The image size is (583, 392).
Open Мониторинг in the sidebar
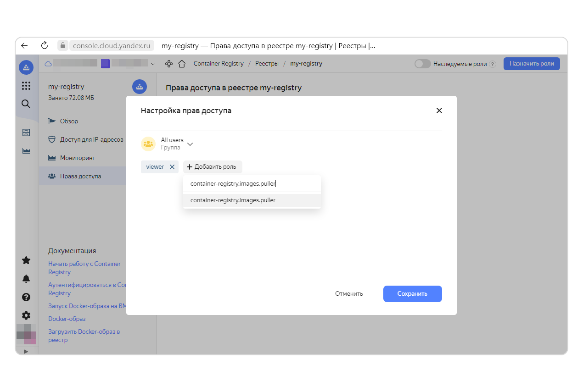[77, 158]
